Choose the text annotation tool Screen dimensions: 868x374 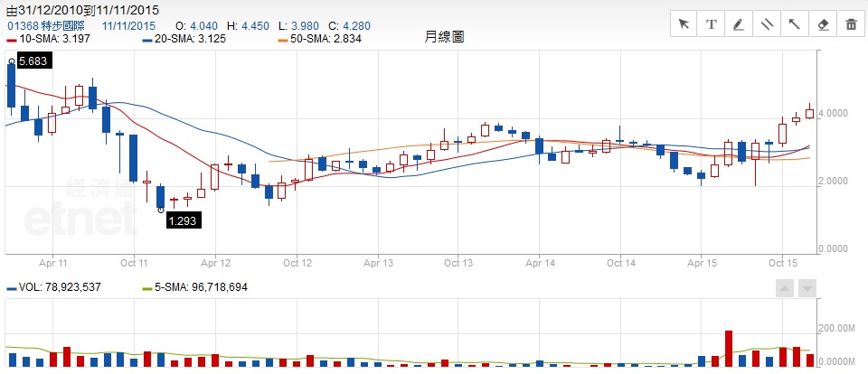[712, 24]
